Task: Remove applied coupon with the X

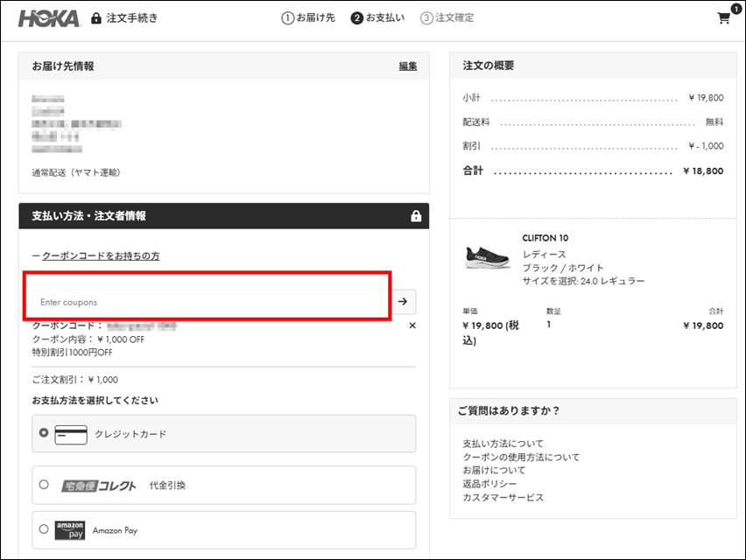Action: (412, 325)
